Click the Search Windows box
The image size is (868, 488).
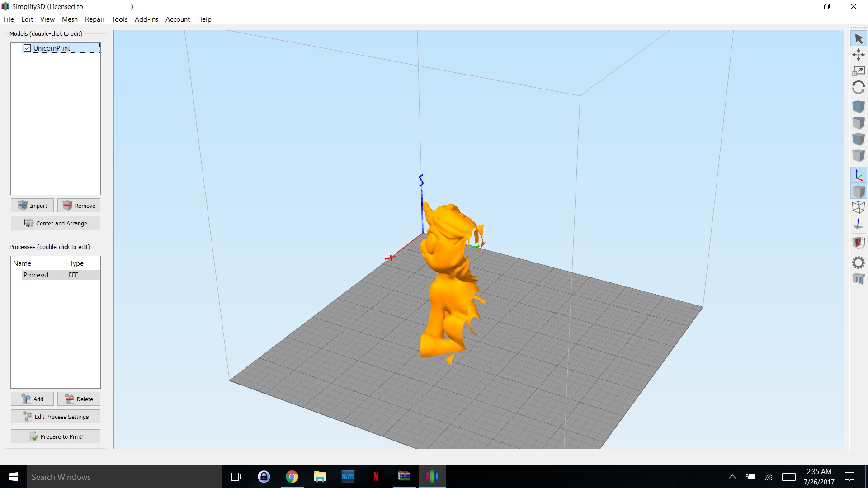click(124, 477)
